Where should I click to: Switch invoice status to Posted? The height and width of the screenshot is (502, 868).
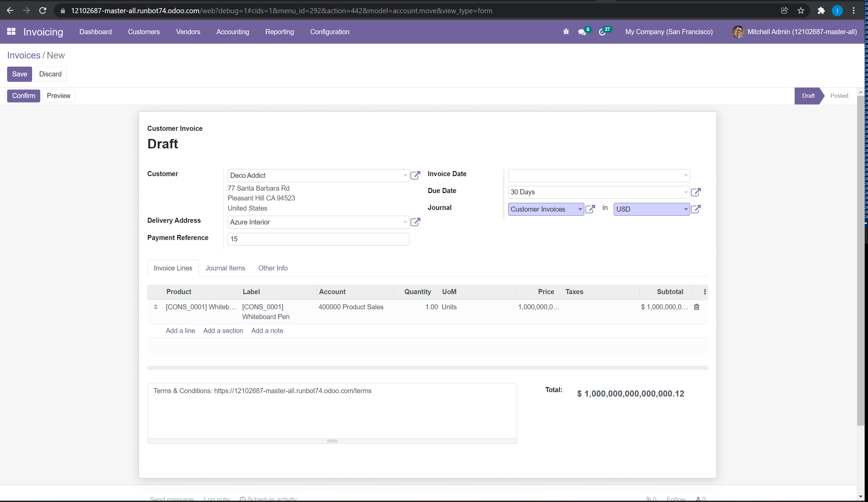pyautogui.click(x=839, y=96)
